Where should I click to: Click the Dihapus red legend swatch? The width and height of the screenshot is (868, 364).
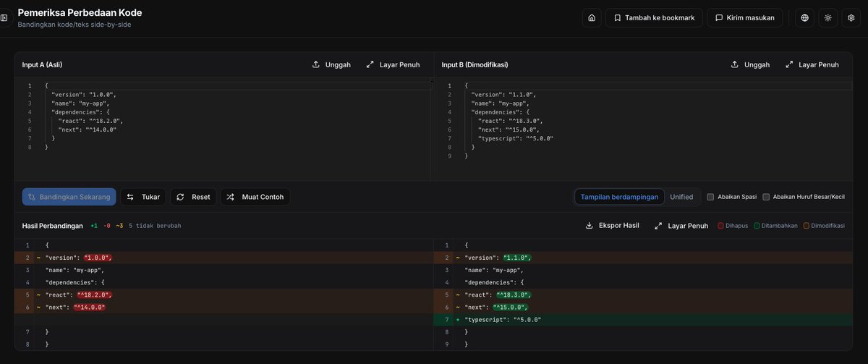coord(720,226)
